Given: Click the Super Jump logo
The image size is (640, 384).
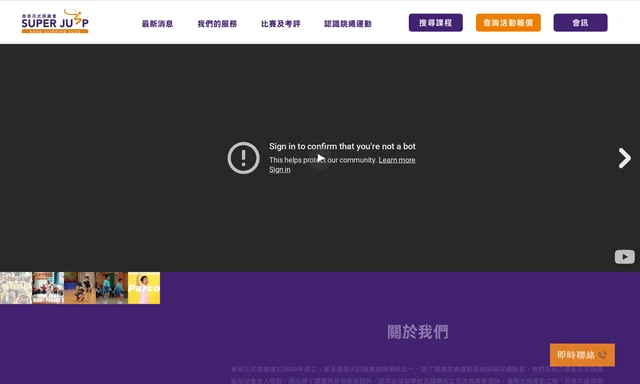Looking at the screenshot, I should pyautogui.click(x=55, y=22).
